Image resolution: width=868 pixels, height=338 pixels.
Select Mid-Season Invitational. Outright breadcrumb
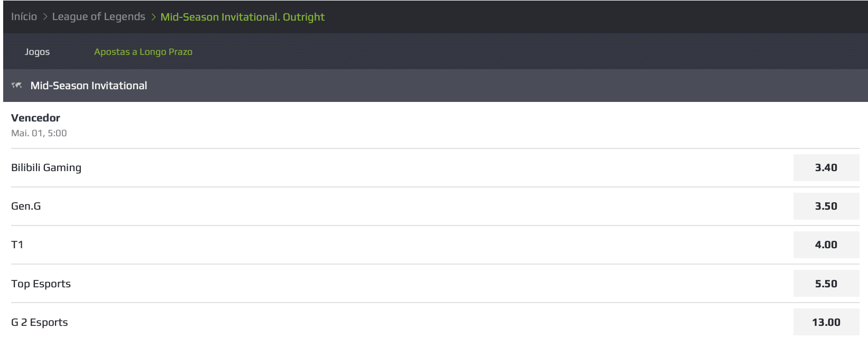pos(243,17)
